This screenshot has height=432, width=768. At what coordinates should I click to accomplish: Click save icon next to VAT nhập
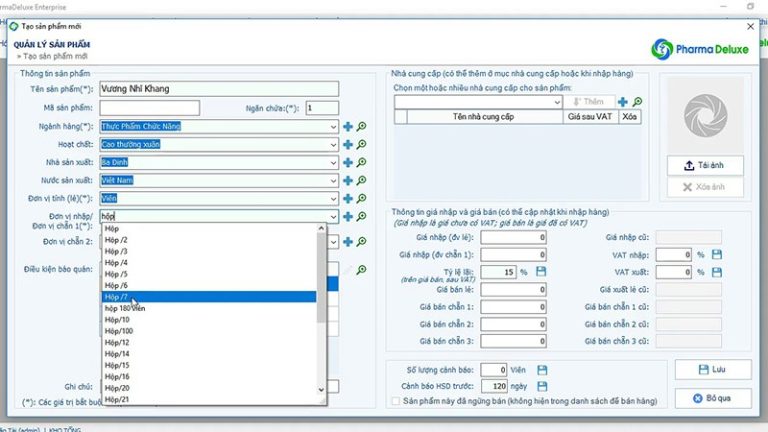pyautogui.click(x=717, y=255)
